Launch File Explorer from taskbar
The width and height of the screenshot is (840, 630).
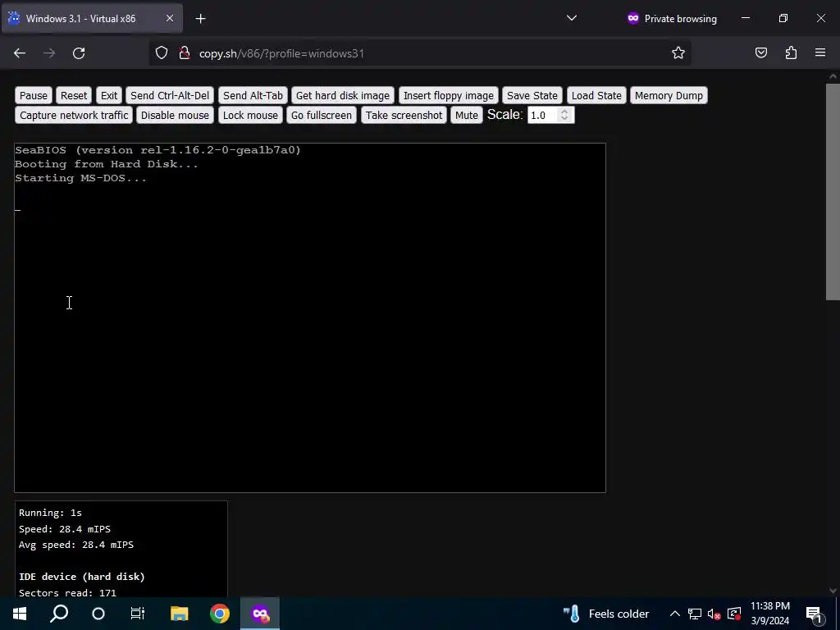(179, 614)
